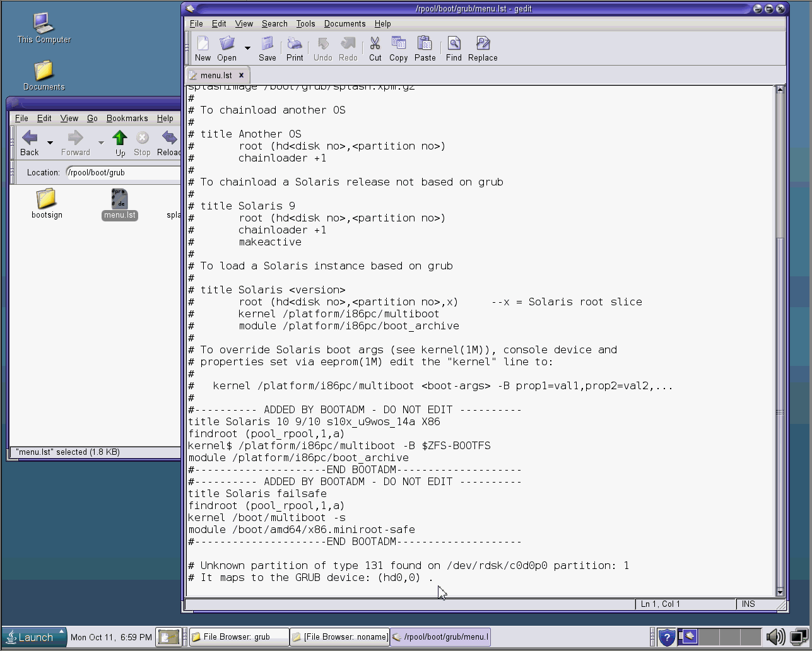The width and height of the screenshot is (812, 651).
Task: Click the 'module /platform/i86pc/boot_archive' uncommented line
Action: (298, 458)
